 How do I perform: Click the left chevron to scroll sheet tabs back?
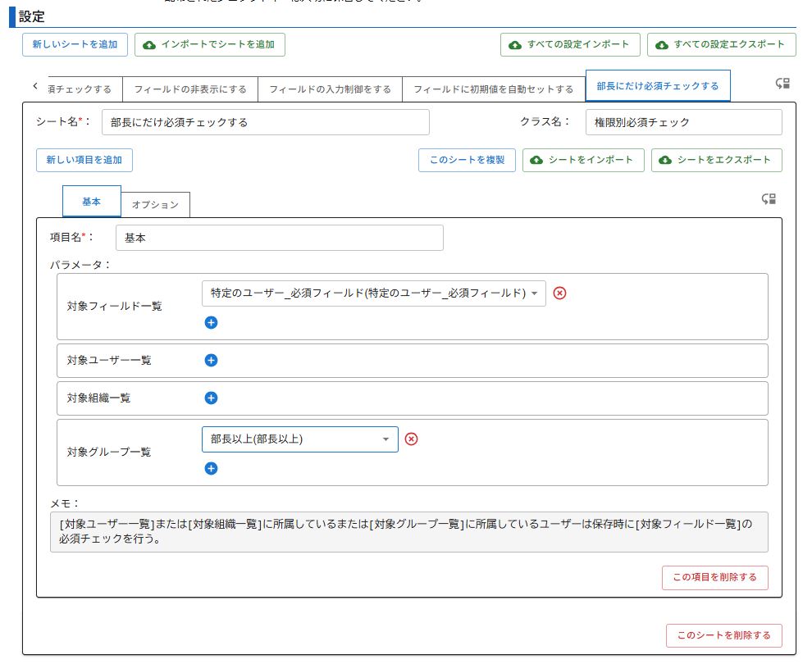pos(35,86)
